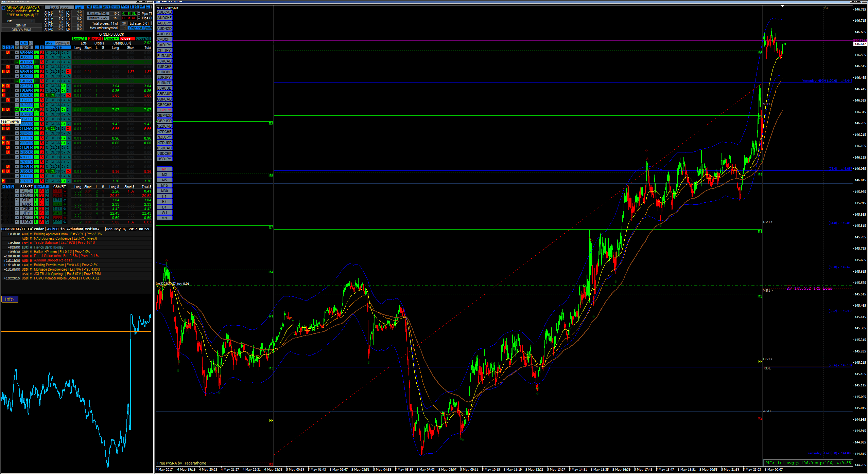
Task: Toggle Only add if profit option
Action: click(x=140, y=28)
